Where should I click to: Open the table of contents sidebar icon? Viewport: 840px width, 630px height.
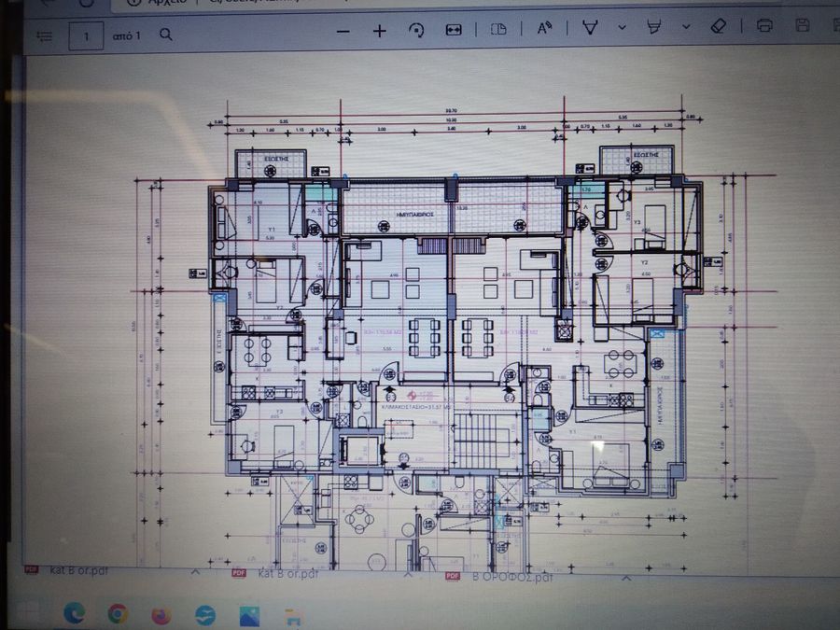[x=45, y=36]
